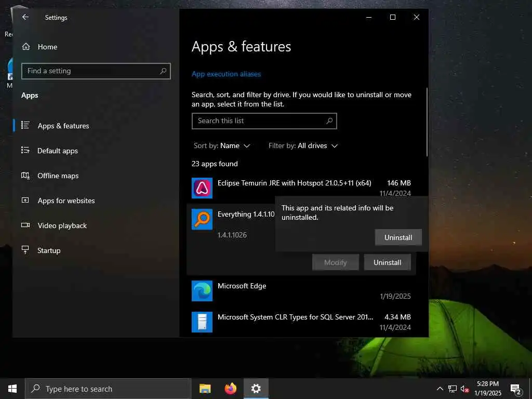This screenshot has width=532, height=399.
Task: Click the Apps & features list icon
Action: [x=25, y=125]
